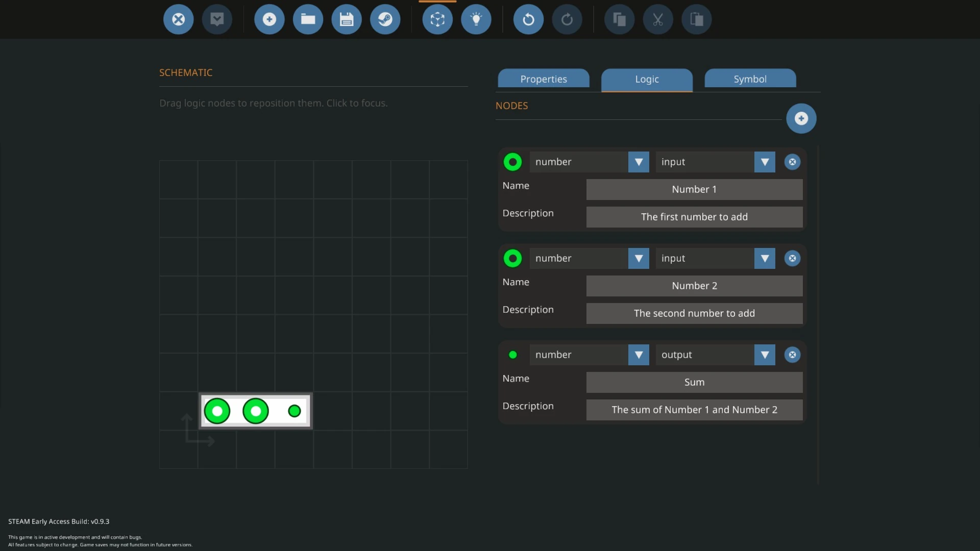
Task: Expand Number 1 type dropdown
Action: pyautogui.click(x=639, y=162)
